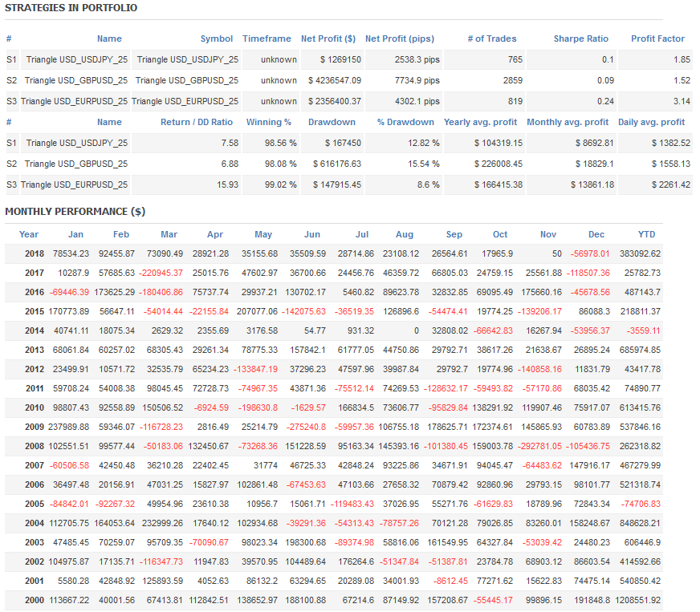Click the Year column header
The image size is (700, 612).
pyautogui.click(x=29, y=235)
